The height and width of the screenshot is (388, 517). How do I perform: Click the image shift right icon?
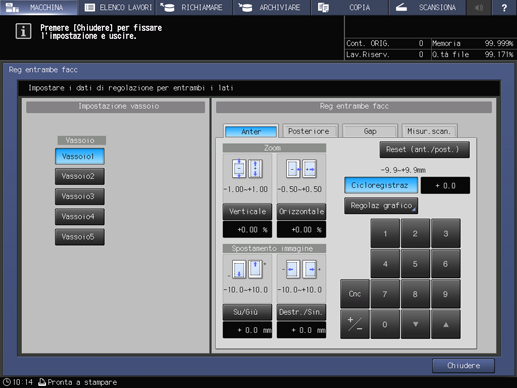[310, 269]
